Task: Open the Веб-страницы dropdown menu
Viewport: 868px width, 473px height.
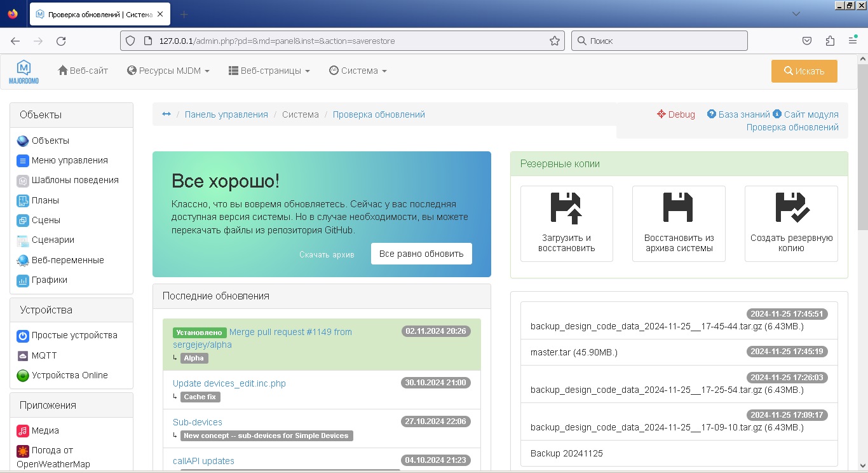Action: (x=269, y=71)
